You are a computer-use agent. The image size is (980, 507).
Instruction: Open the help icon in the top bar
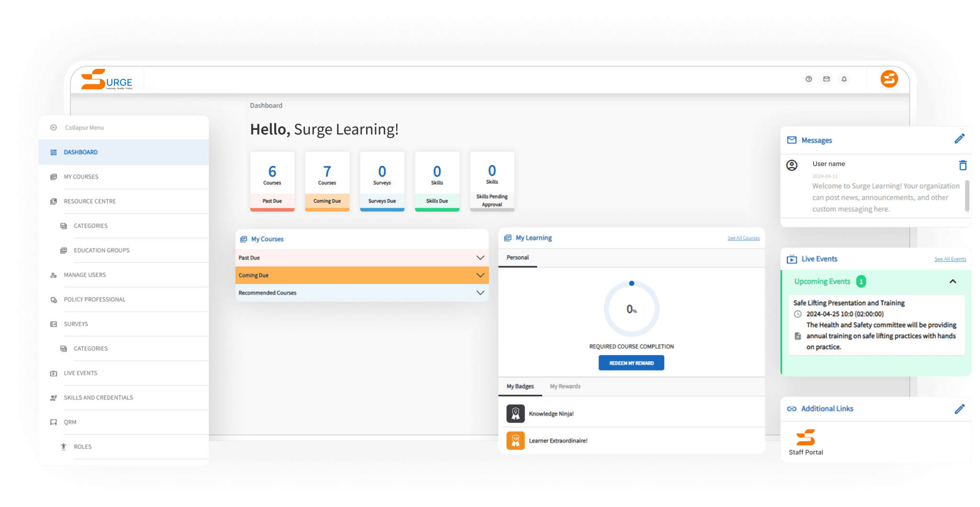point(809,79)
